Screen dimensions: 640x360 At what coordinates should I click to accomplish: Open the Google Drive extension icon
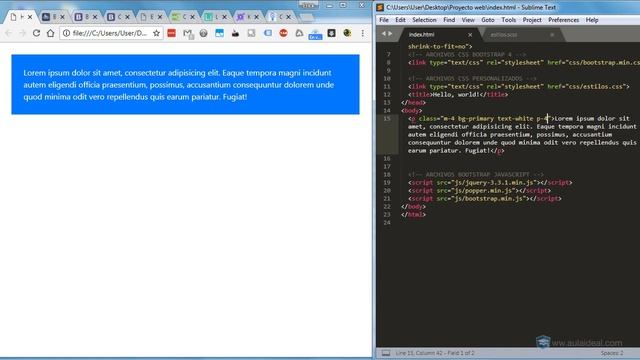pos(299,33)
